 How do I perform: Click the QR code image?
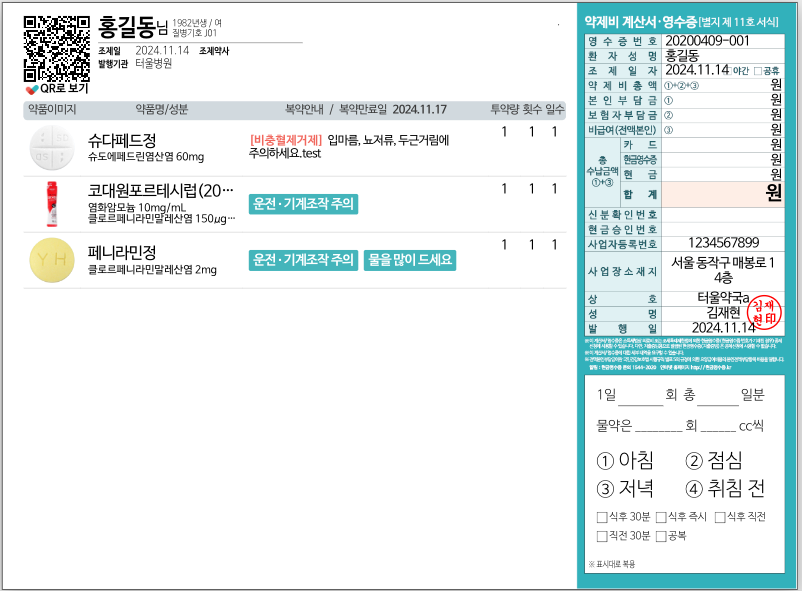point(56,47)
